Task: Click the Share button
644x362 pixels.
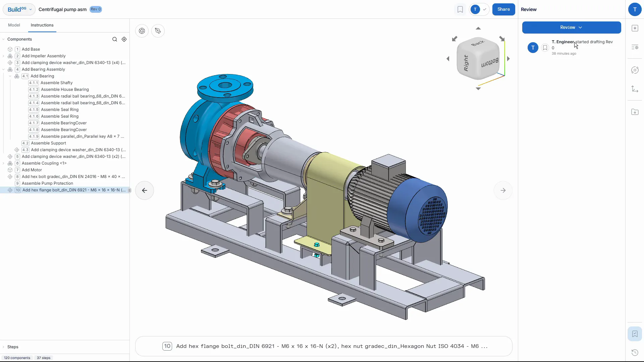Action: [503, 9]
